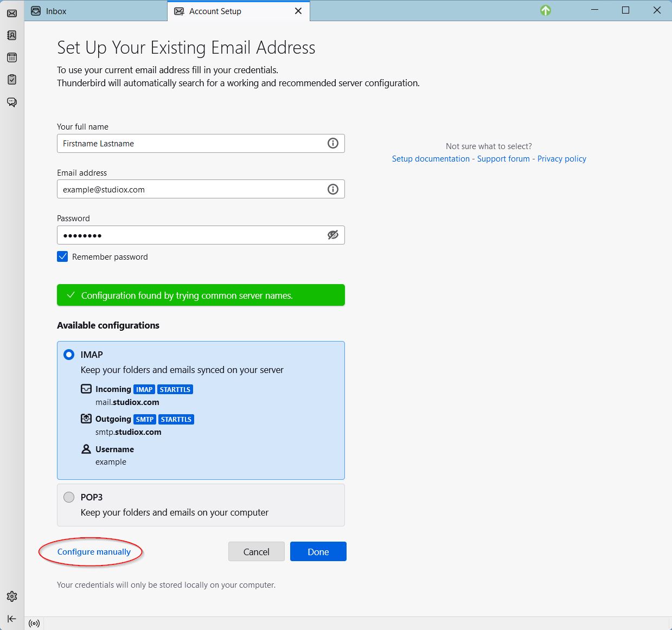Image resolution: width=672 pixels, height=630 pixels.
Task: Click the Password input field
Action: click(201, 235)
